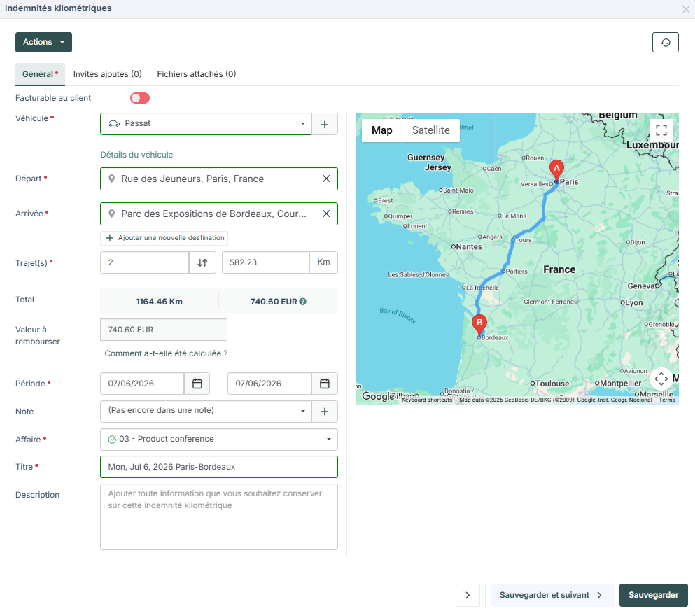Edit the 582.23 distance field
This screenshot has width=695, height=616.
pos(265,262)
